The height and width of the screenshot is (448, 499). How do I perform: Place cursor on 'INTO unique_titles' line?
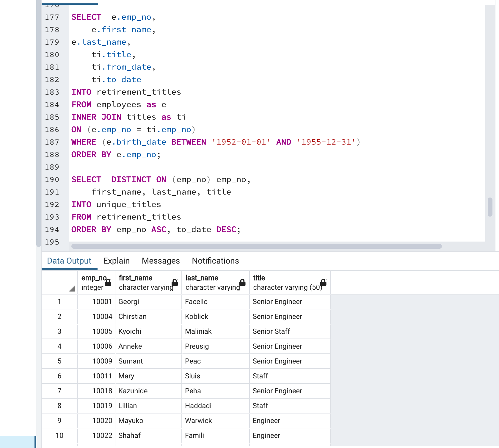116,205
